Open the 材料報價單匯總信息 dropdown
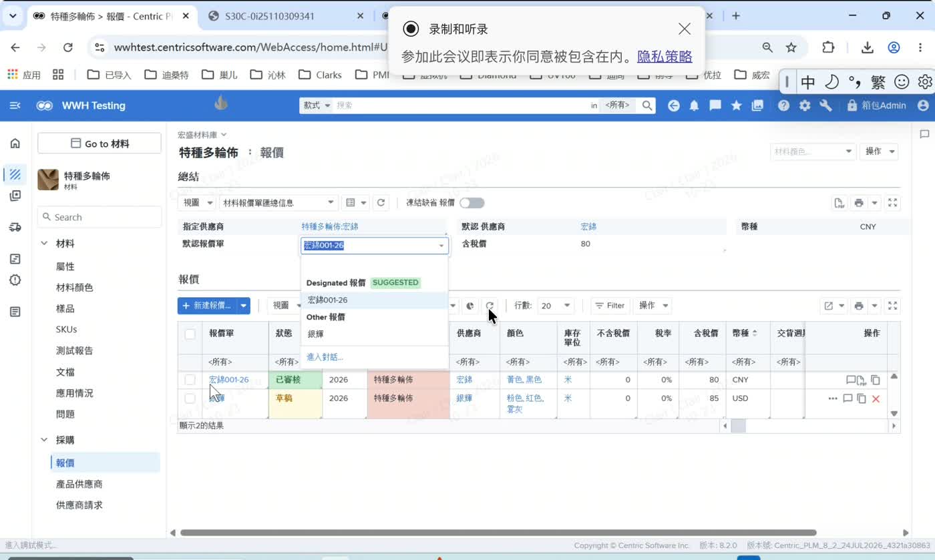The image size is (935, 560). [279, 203]
